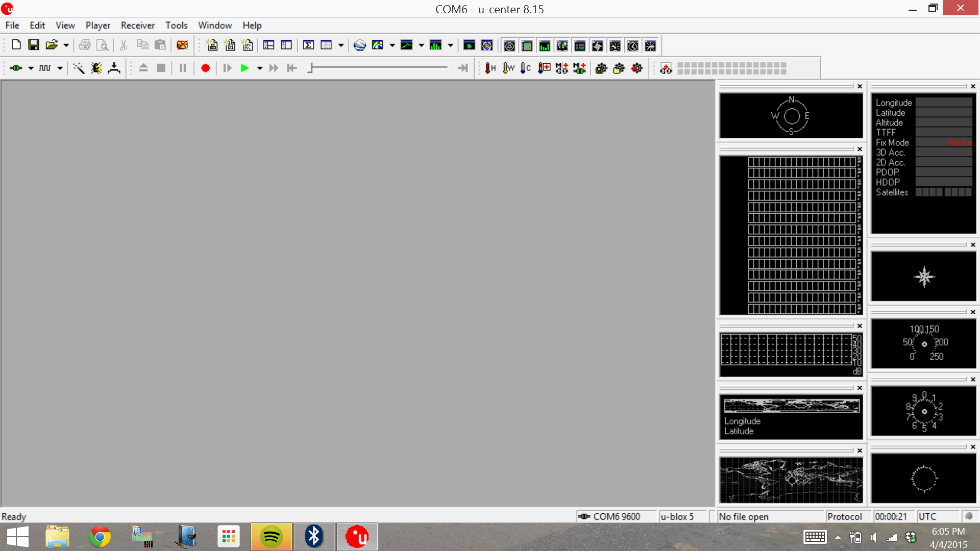
Task: Start playback with the green Play button
Action: point(245,68)
